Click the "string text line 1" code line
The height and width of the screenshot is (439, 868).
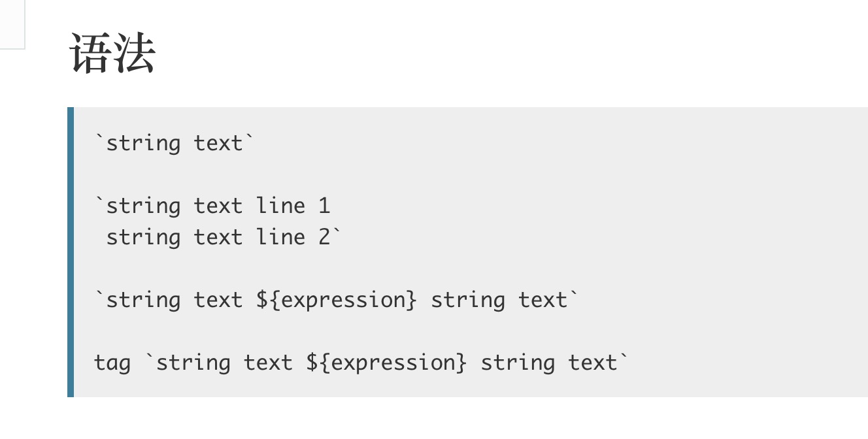tap(212, 206)
